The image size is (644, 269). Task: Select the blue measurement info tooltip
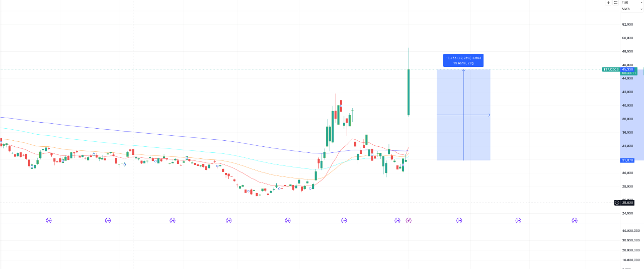tap(463, 60)
